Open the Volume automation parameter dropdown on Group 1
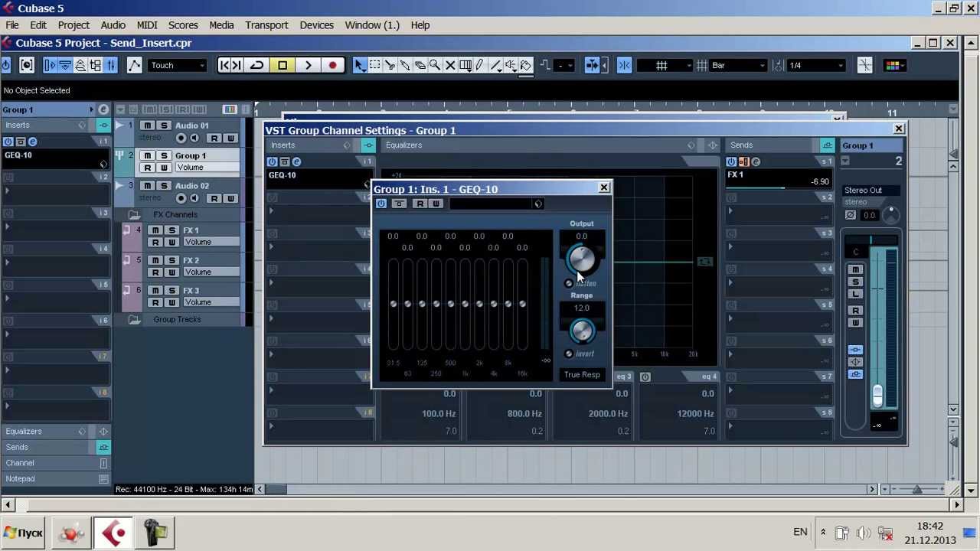 (206, 168)
